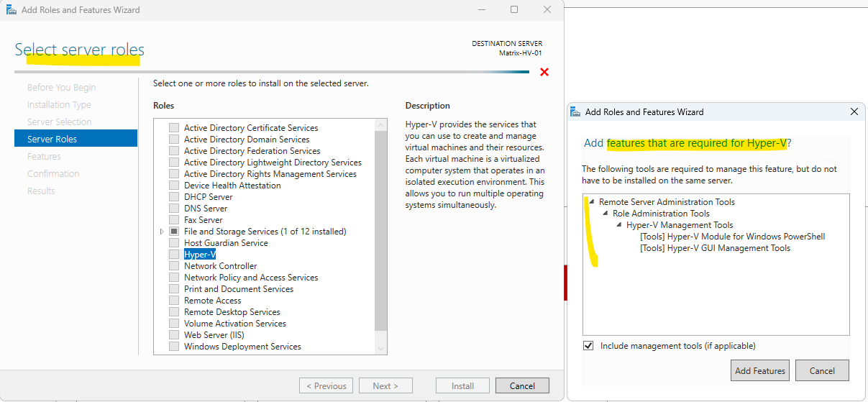Tick the Active Directory Domain Services checkbox
Viewport: 868px width, 402px height.
coord(174,140)
